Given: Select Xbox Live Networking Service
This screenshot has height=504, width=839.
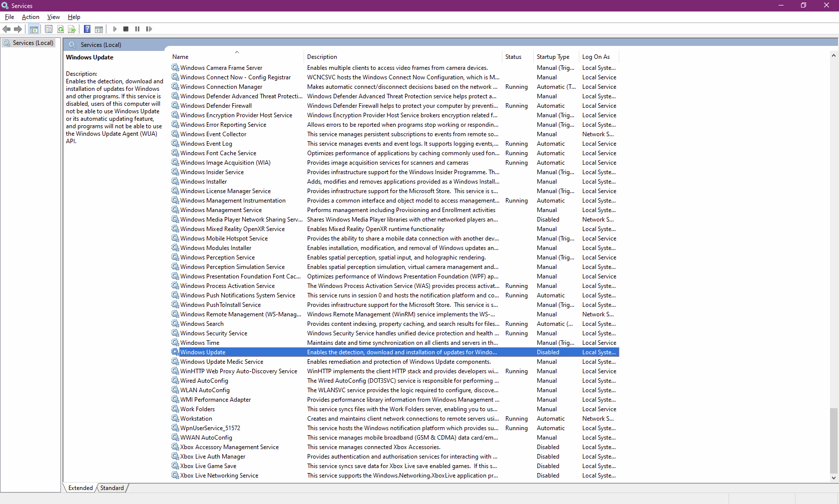Looking at the screenshot, I should 395,476.
